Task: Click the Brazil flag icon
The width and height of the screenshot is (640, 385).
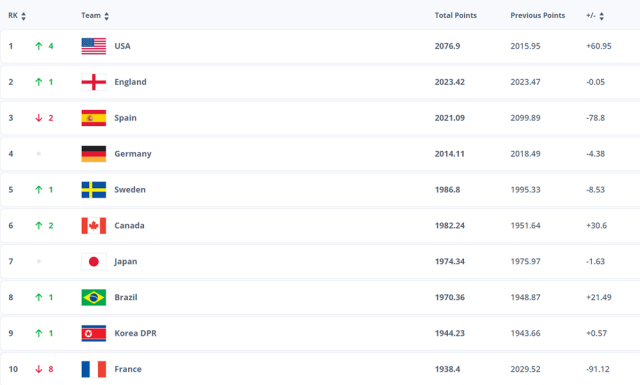Action: [93, 298]
